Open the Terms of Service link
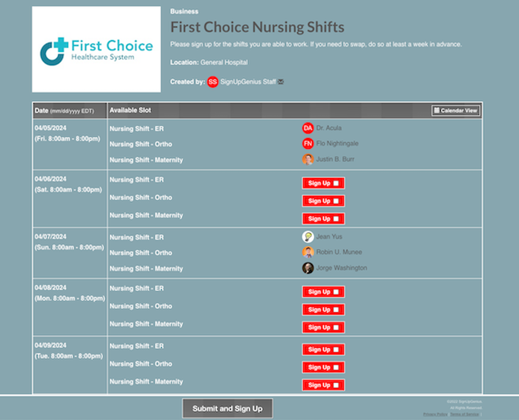 pyautogui.click(x=464, y=414)
